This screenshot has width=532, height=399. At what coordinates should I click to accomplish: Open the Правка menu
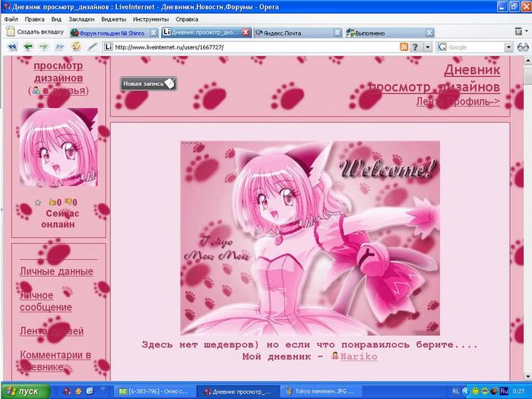point(35,19)
